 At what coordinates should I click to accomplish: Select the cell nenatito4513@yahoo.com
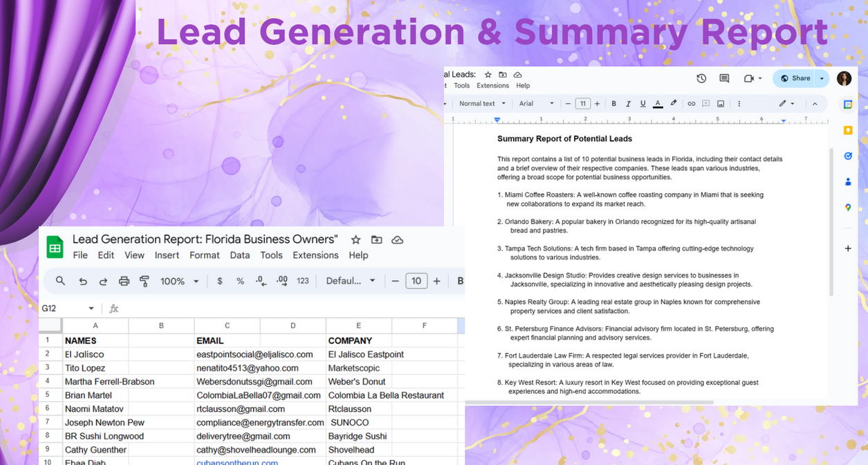point(227,368)
